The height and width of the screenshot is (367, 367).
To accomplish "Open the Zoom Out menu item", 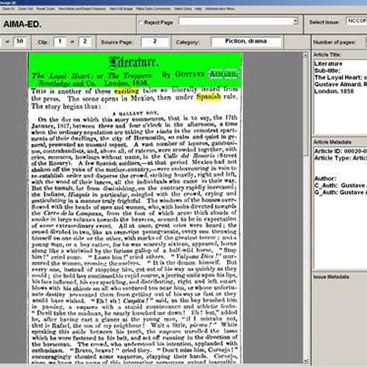I will [x=26, y=9].
